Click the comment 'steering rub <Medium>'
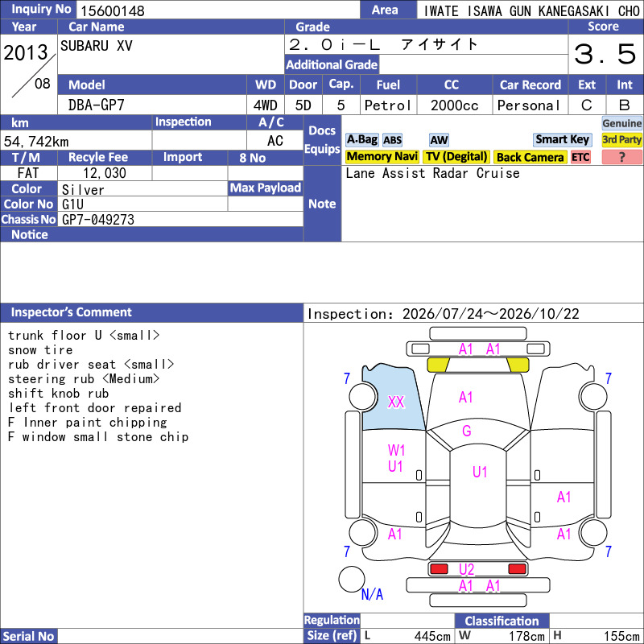 tap(84, 378)
